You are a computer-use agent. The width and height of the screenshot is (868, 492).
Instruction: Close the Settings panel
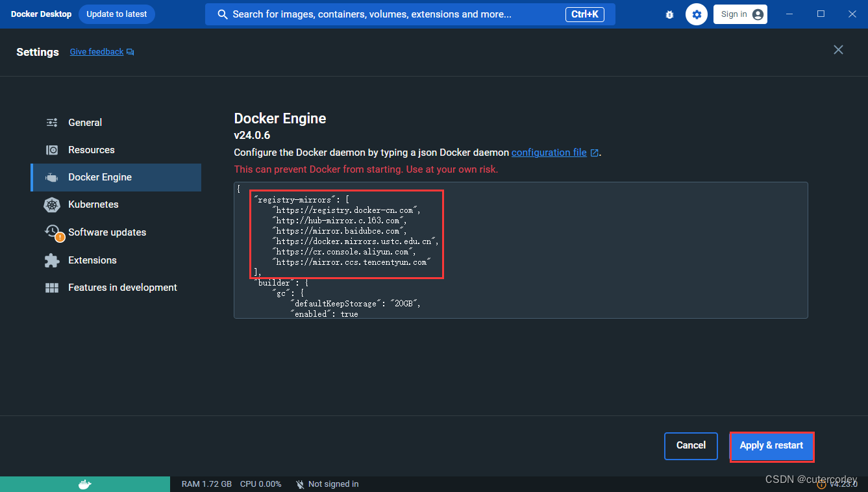838,50
